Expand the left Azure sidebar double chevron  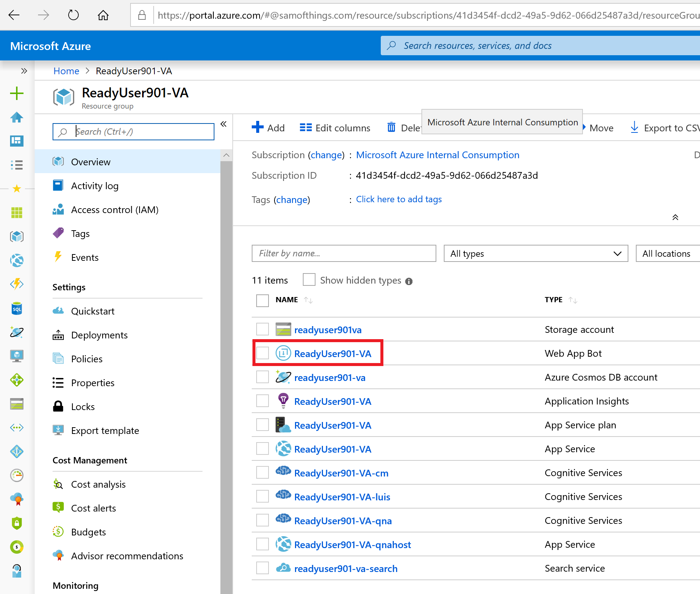24,71
